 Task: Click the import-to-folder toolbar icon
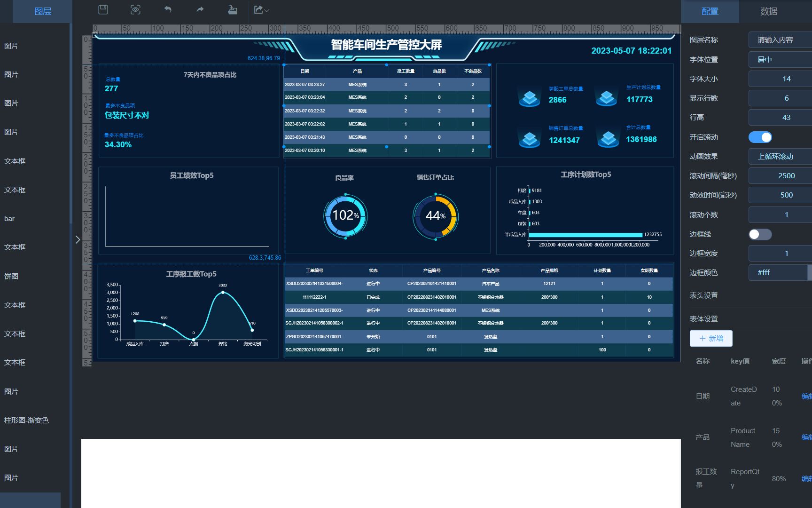232,9
